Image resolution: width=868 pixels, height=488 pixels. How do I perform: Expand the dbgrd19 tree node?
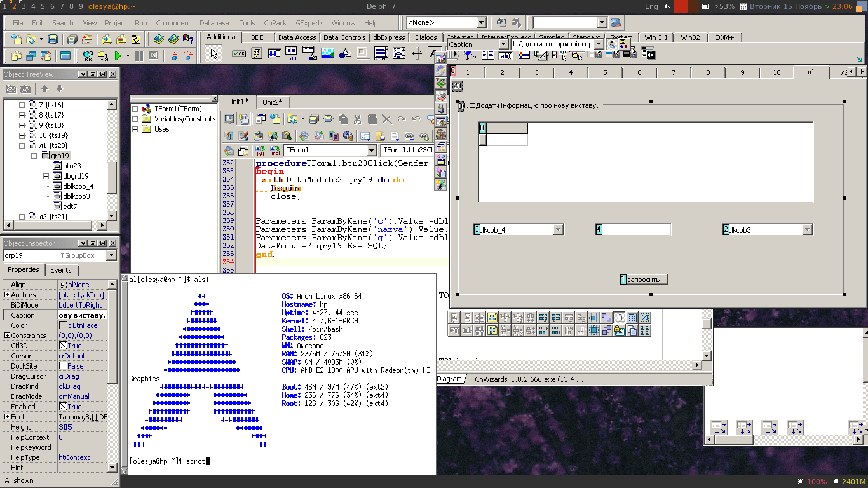(46, 176)
